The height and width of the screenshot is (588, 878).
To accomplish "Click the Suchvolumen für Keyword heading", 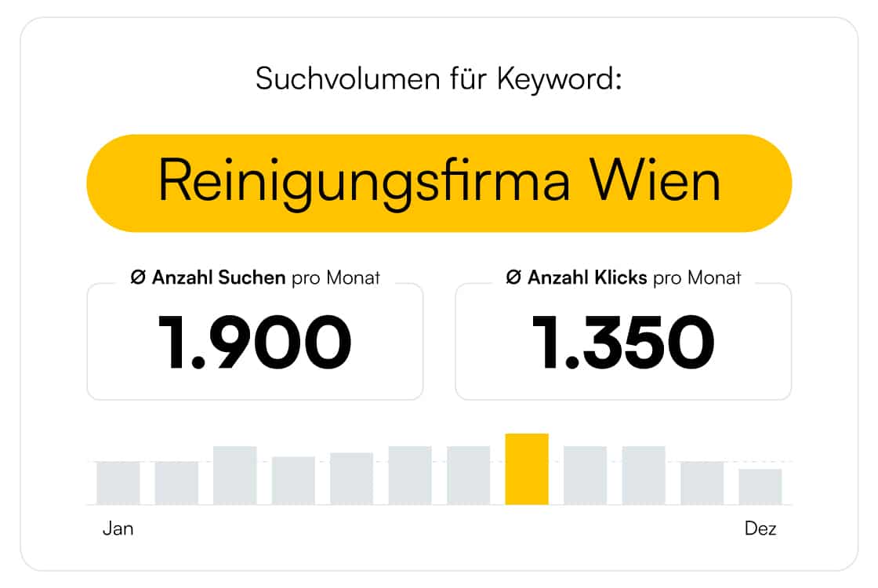I will tap(439, 78).
